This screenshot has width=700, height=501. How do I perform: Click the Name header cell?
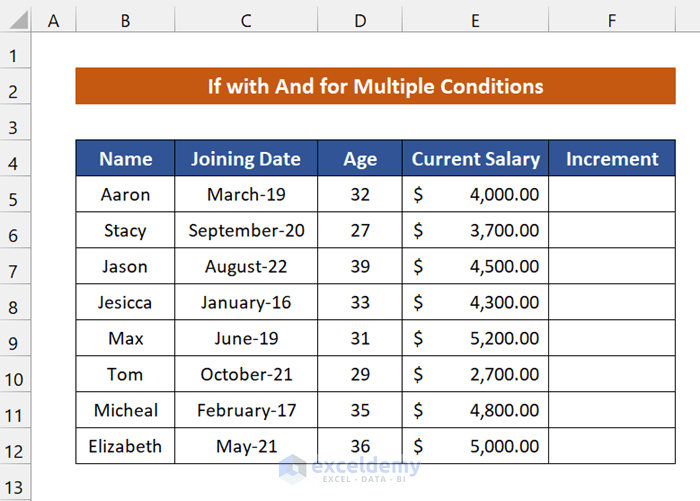pyautogui.click(x=126, y=159)
